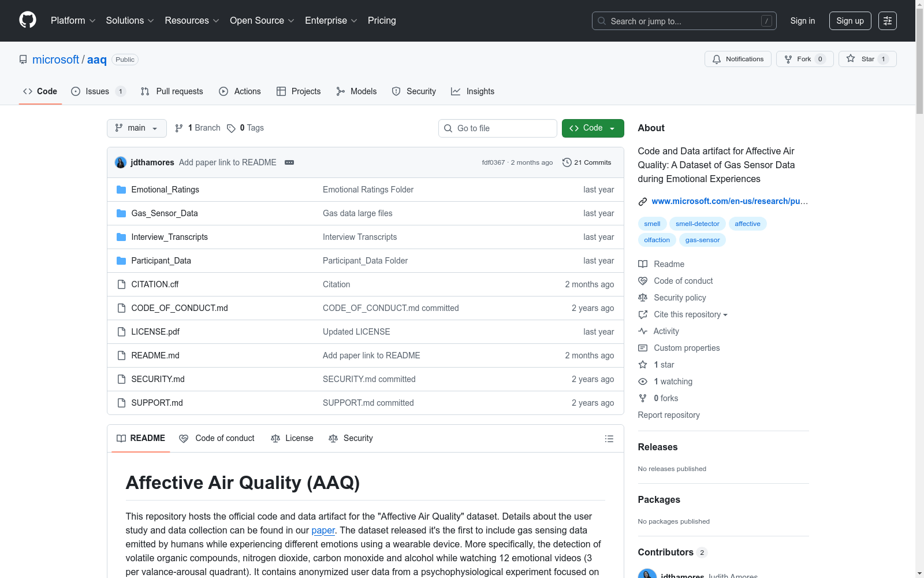
Task: Click the Go to file search field
Action: [x=498, y=128]
